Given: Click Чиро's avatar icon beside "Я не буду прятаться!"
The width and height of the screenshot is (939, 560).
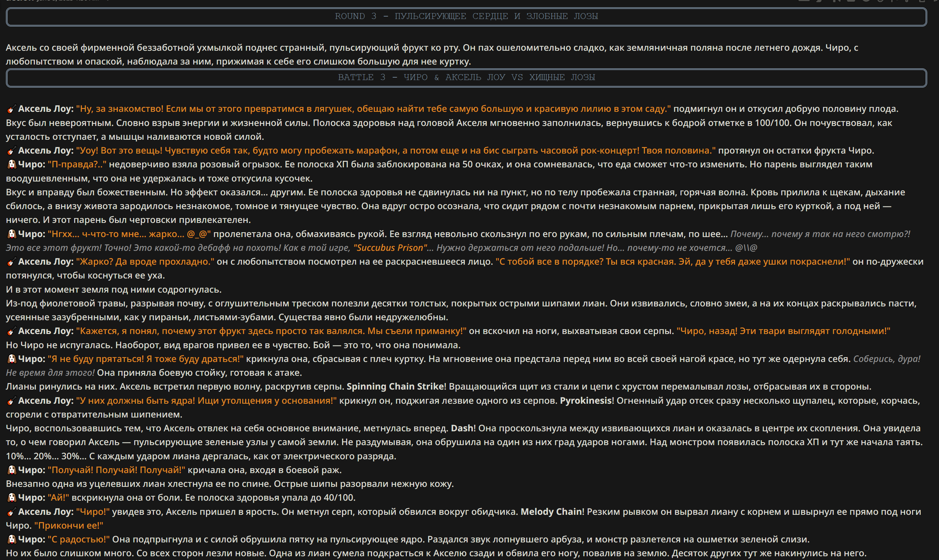Looking at the screenshot, I should [x=11, y=359].
